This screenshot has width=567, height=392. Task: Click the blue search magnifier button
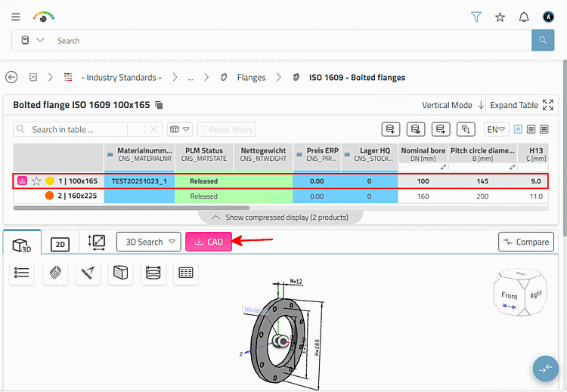543,40
